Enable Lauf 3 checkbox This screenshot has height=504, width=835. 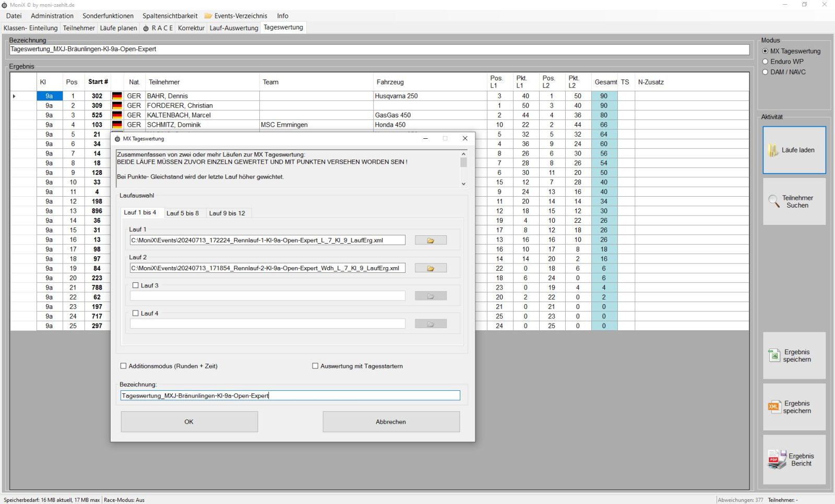136,285
